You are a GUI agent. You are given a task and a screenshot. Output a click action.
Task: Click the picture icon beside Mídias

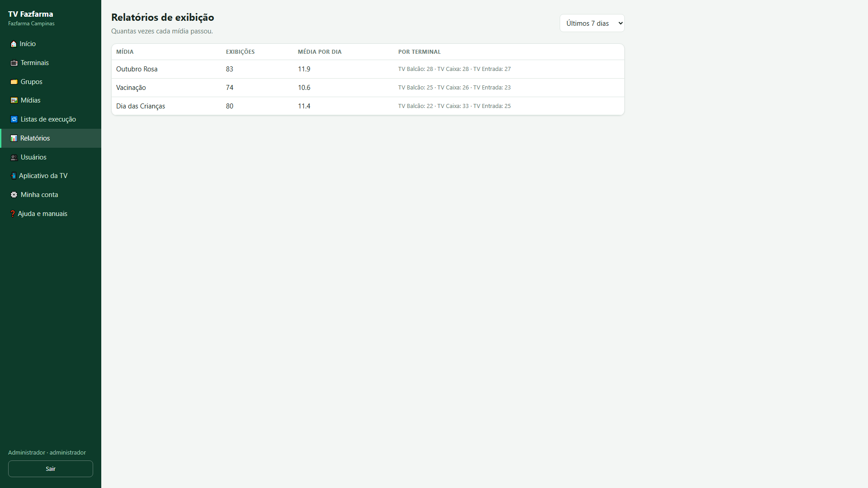click(x=14, y=100)
